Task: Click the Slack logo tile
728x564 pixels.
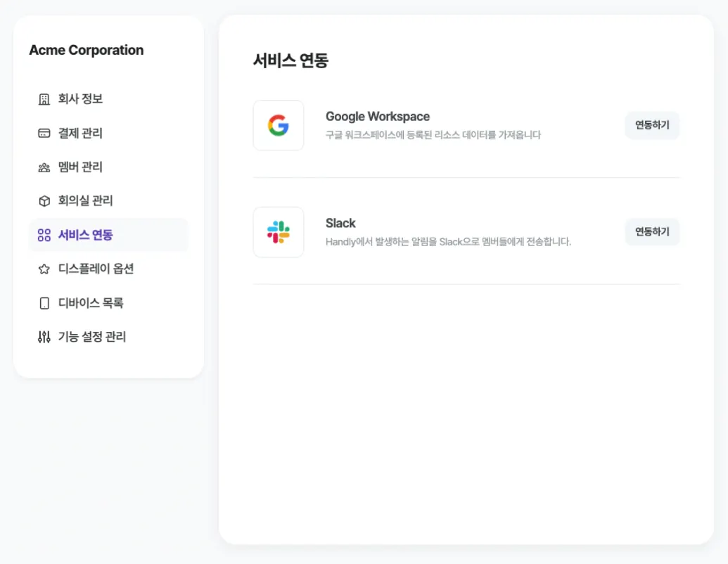Action: (x=279, y=232)
